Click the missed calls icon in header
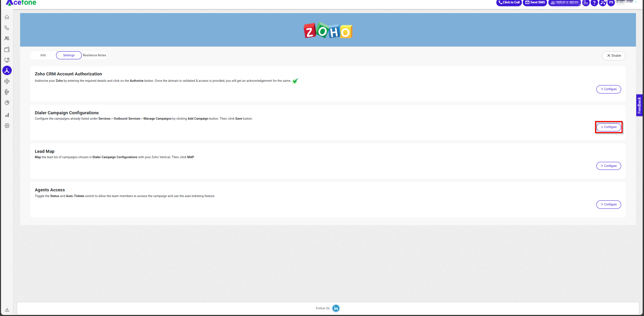Viewport: 644px width, 316px height. tap(603, 3)
